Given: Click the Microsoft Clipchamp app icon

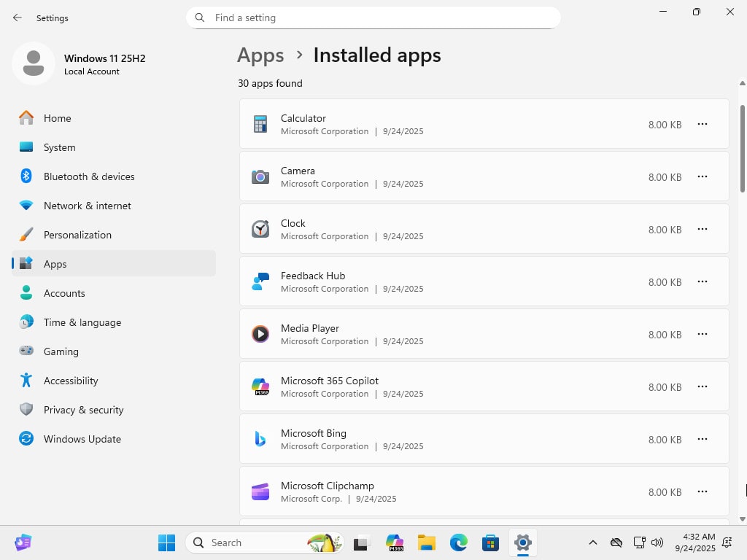Looking at the screenshot, I should [260, 492].
